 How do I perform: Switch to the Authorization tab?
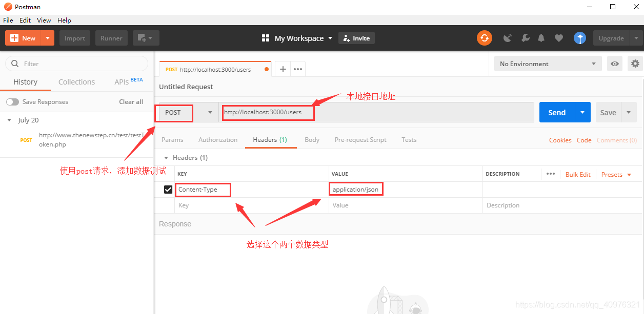coord(218,140)
